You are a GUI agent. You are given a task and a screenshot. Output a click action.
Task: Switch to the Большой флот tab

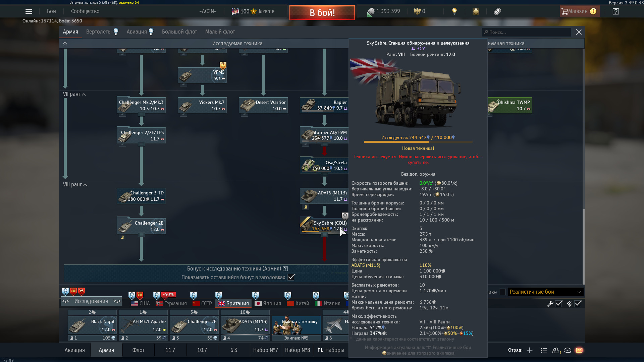point(179,32)
